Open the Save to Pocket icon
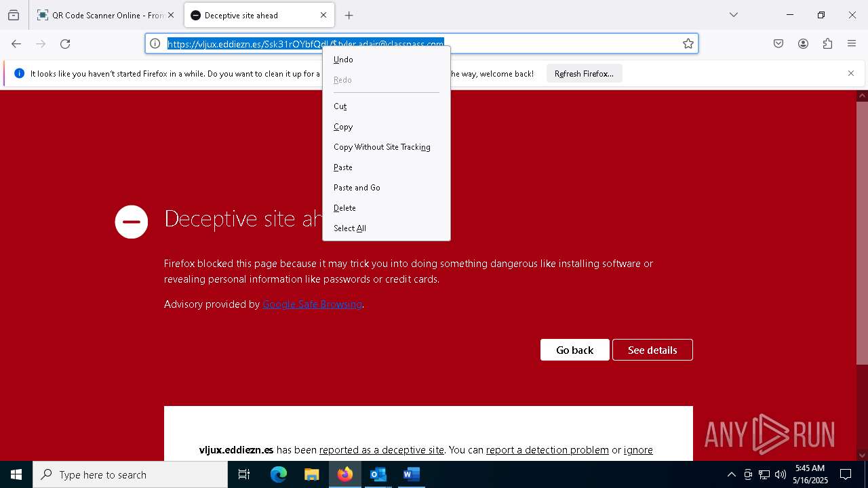 778,43
